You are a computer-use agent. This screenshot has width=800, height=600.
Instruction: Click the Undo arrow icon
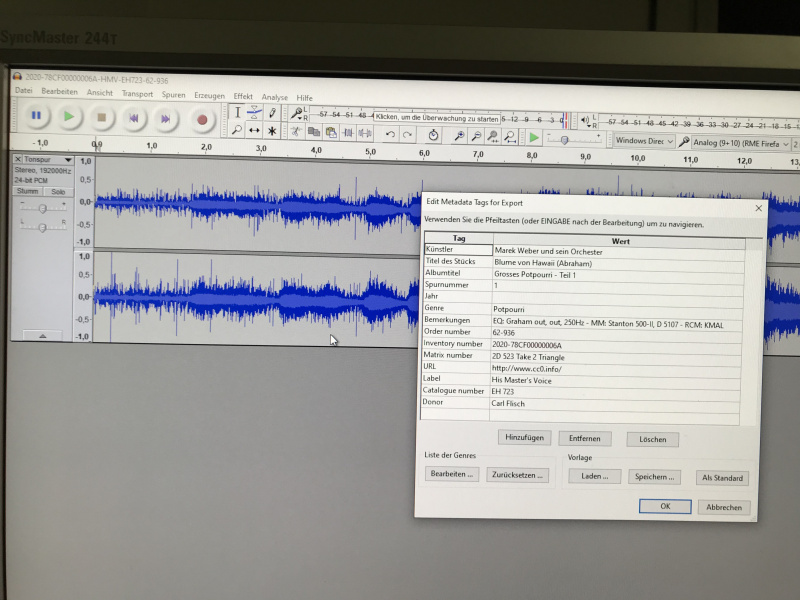[391, 134]
